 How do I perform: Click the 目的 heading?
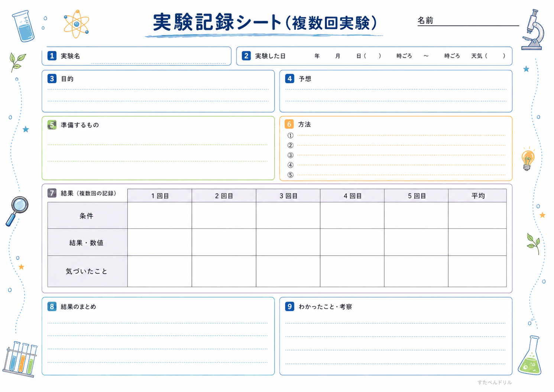click(x=67, y=79)
